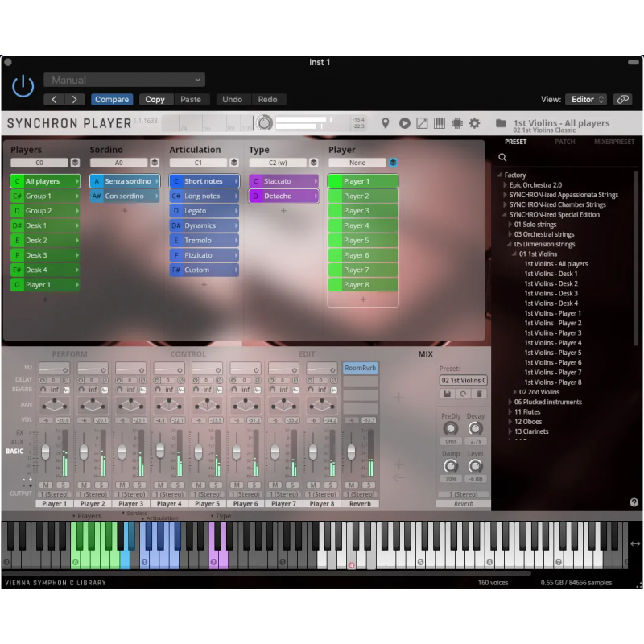Viewport: 644px width, 644px height.
Task: Switch to the PATCH tab
Action: click(x=565, y=142)
